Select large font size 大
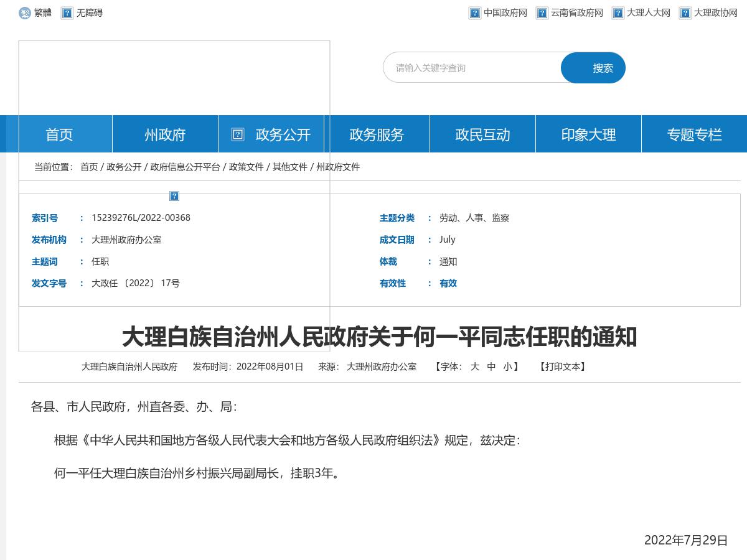747x560 pixels. tap(474, 367)
